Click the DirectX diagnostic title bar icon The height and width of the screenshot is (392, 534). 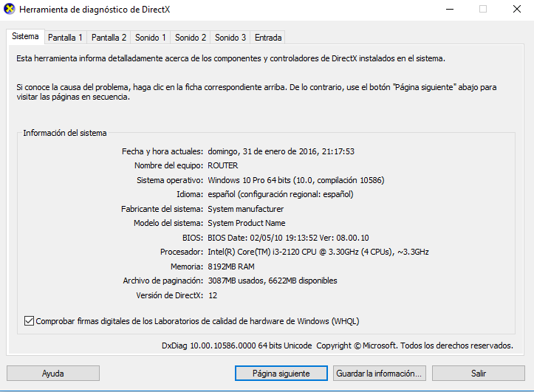9,9
